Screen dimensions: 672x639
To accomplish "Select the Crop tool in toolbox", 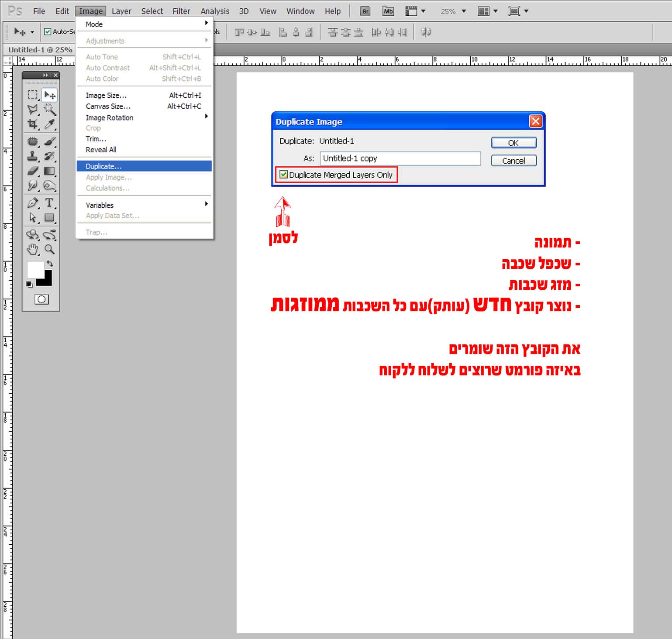I will coord(32,124).
